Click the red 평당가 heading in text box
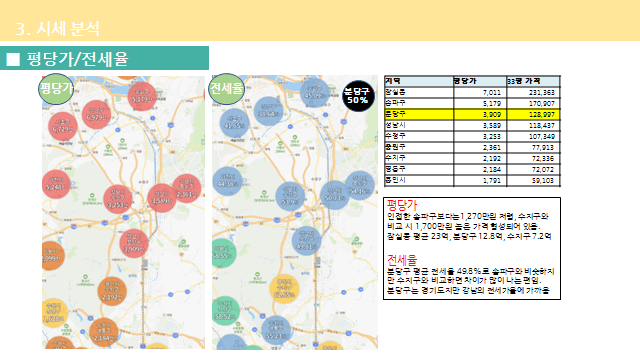The height and width of the screenshot is (360, 640). pos(402,204)
